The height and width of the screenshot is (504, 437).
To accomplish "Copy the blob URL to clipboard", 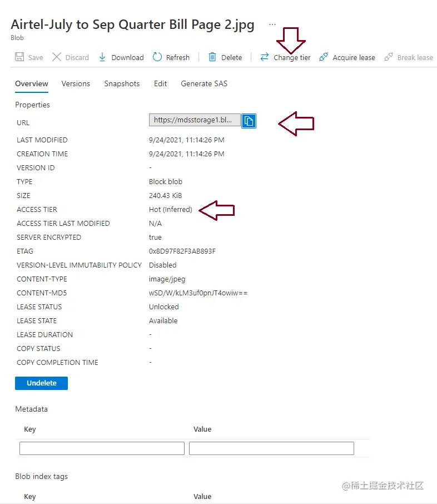I will point(249,121).
